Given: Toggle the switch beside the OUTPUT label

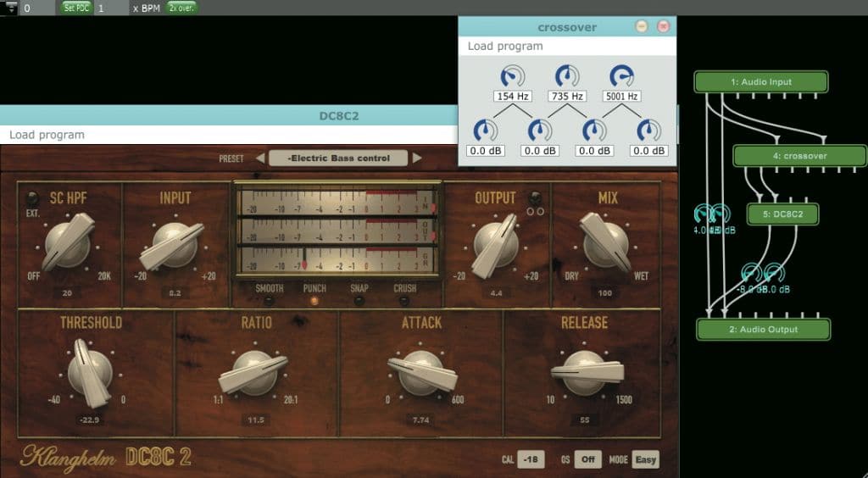Looking at the screenshot, I should (x=534, y=198).
